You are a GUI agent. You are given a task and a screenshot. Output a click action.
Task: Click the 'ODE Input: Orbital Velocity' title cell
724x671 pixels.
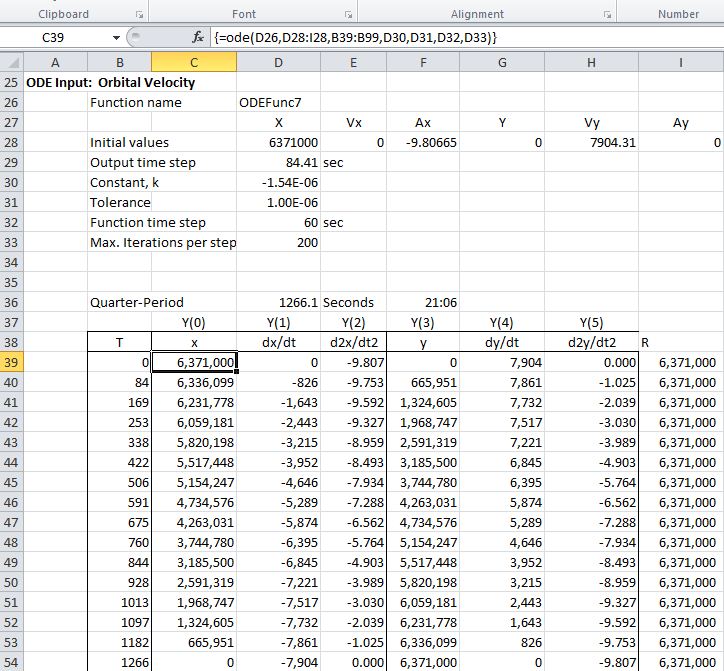(50, 82)
